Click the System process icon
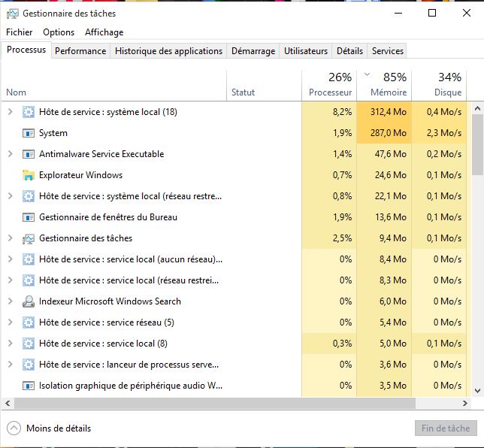Image resolution: width=484 pixels, height=448 pixels. (29, 133)
